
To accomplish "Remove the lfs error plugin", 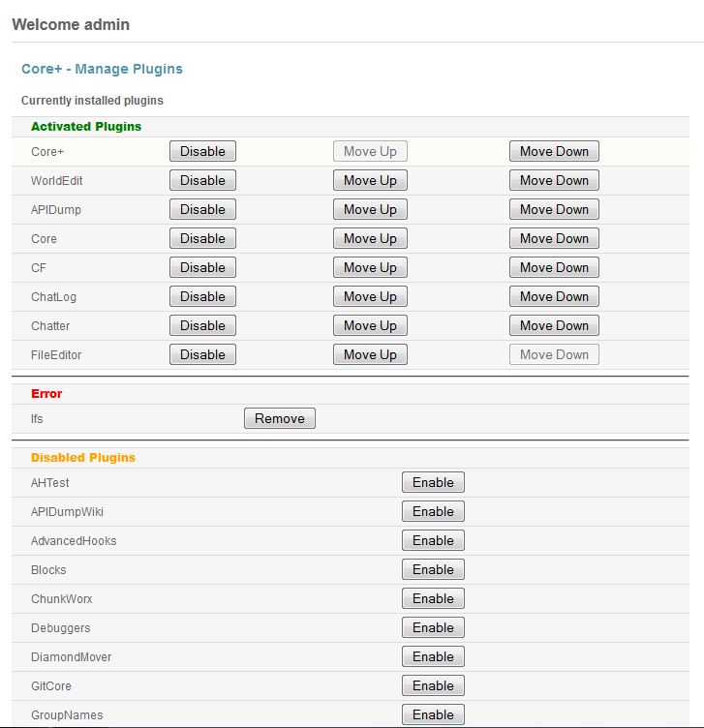I will point(279,418).
